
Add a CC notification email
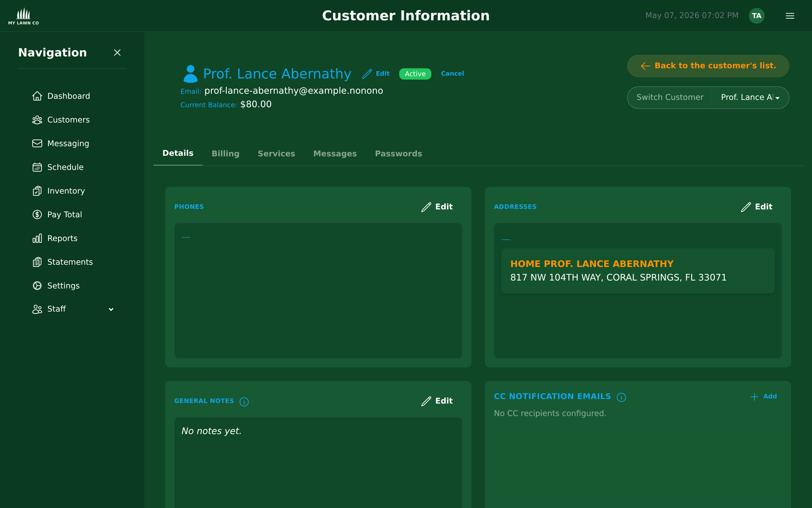click(764, 397)
